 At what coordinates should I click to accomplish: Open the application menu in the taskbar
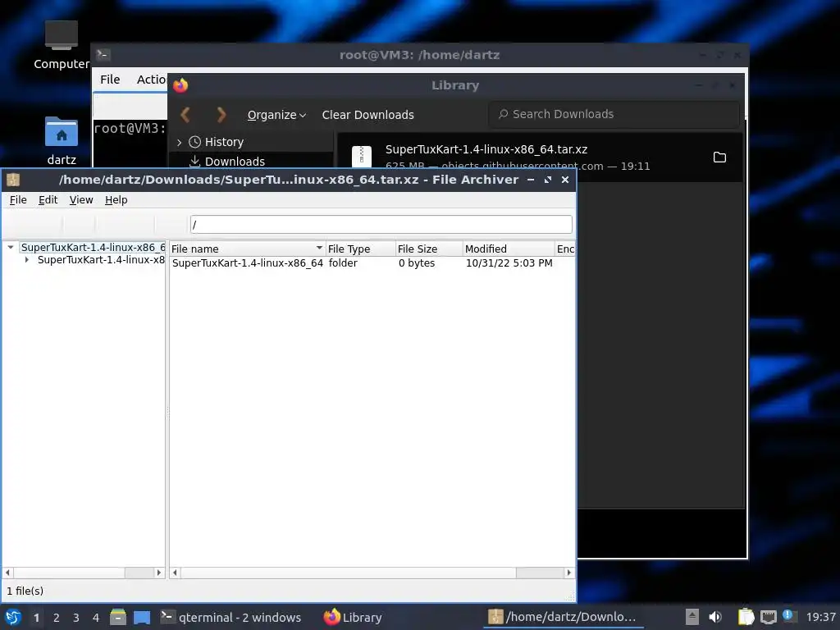click(x=13, y=617)
